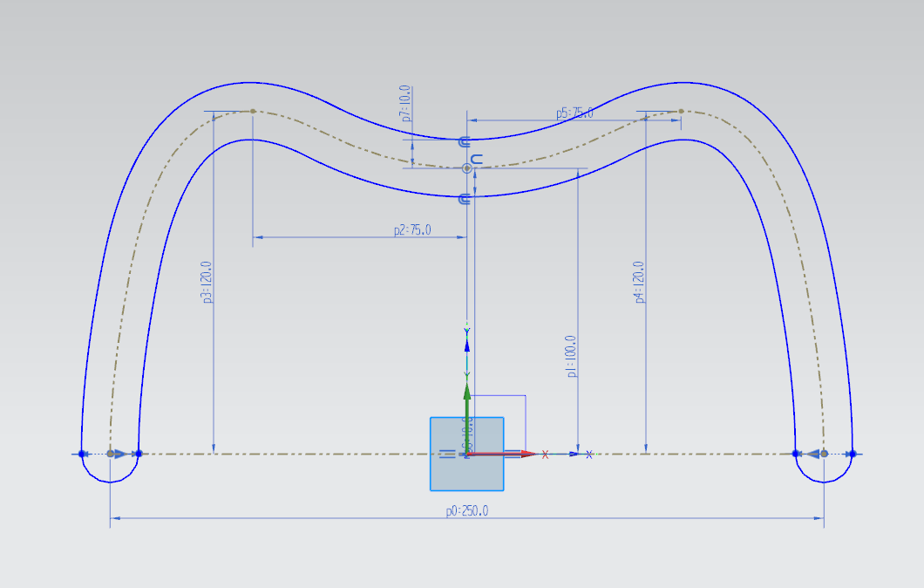Select the far-right outer curve endpoint
This screenshot has width=924, height=588.
pos(853,454)
